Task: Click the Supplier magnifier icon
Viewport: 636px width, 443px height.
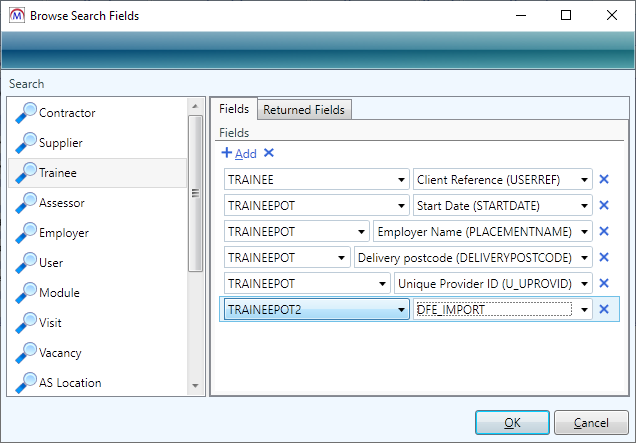Action: click(x=24, y=142)
